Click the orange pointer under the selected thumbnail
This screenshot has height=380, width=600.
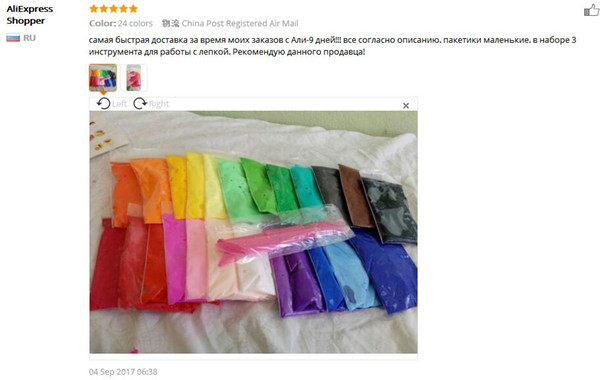[x=103, y=93]
